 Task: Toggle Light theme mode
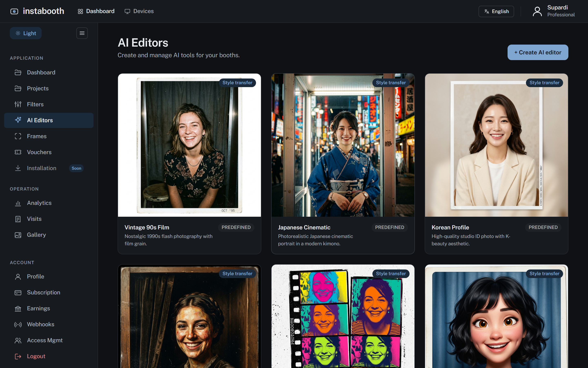click(x=26, y=33)
